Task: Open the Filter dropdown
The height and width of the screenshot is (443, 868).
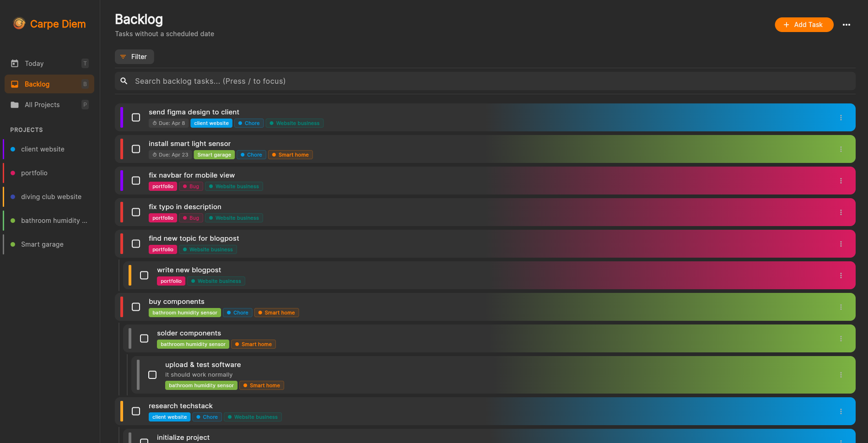Action: [x=134, y=57]
